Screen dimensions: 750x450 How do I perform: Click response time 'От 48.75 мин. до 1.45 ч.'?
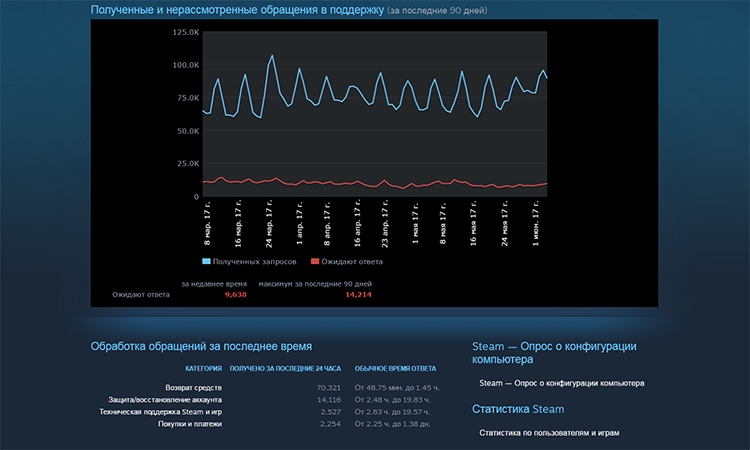(x=397, y=388)
